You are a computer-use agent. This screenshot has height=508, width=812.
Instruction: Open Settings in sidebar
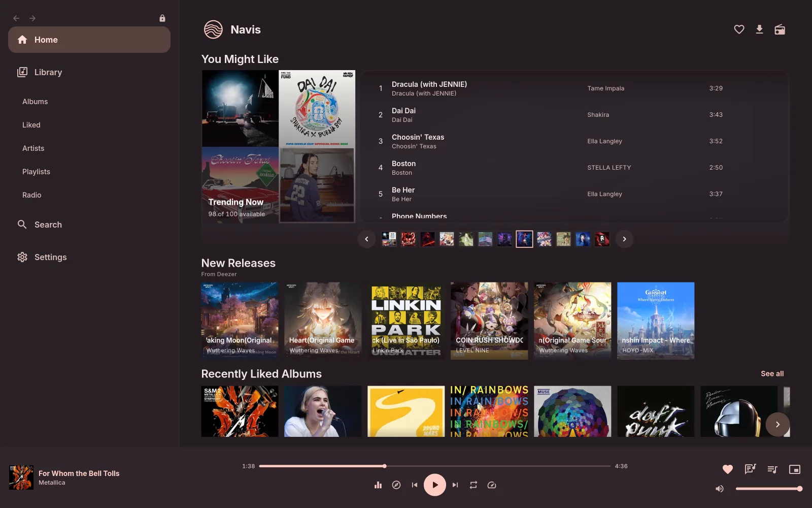89,257
